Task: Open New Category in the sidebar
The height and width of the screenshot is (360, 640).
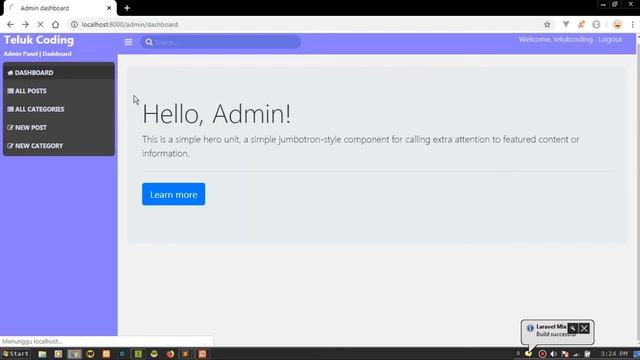Action: coord(59,146)
